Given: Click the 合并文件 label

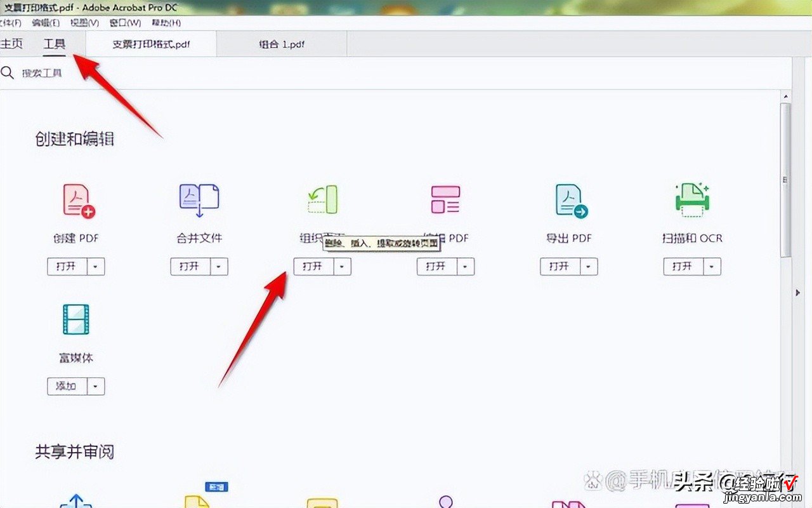Looking at the screenshot, I should tap(199, 239).
